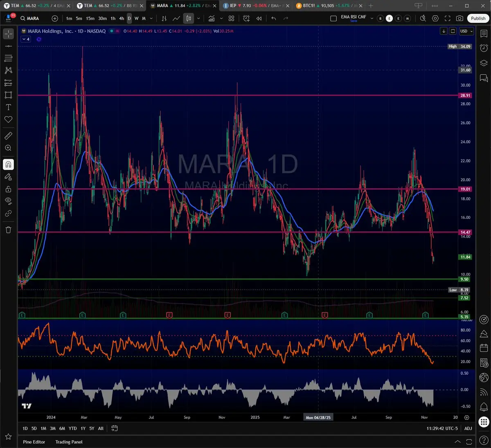
Task: Open the quick search icon
Action: click(423, 18)
